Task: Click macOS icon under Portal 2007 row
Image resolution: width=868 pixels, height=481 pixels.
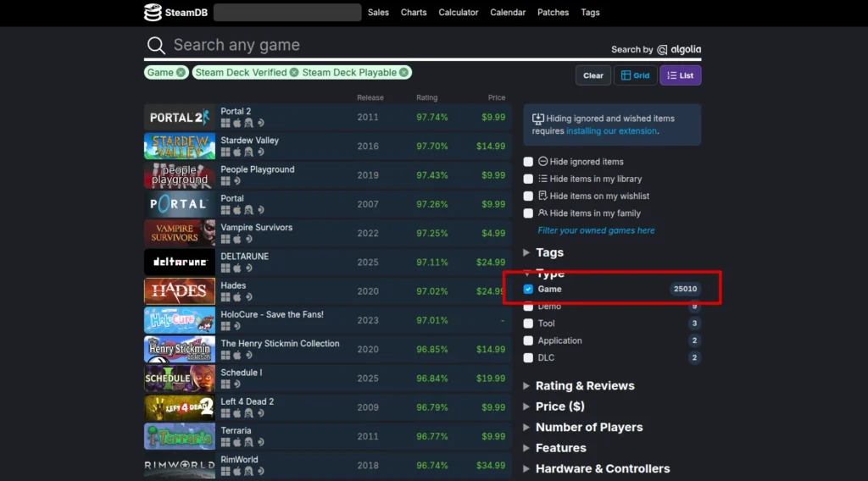Action: point(237,210)
